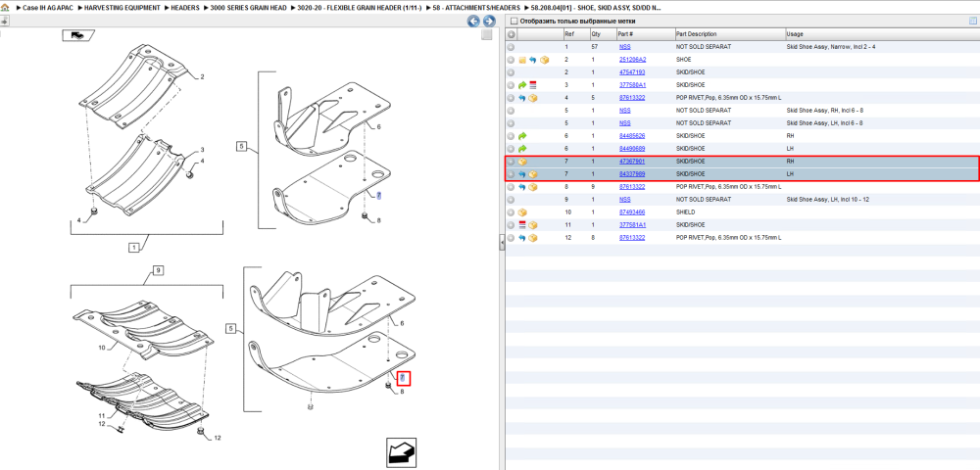Toggle mark circle on part 84485626 row

(x=511, y=135)
